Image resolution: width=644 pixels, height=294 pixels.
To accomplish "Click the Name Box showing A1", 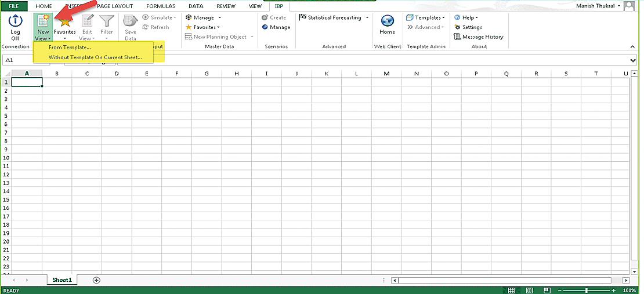I will coord(26,60).
